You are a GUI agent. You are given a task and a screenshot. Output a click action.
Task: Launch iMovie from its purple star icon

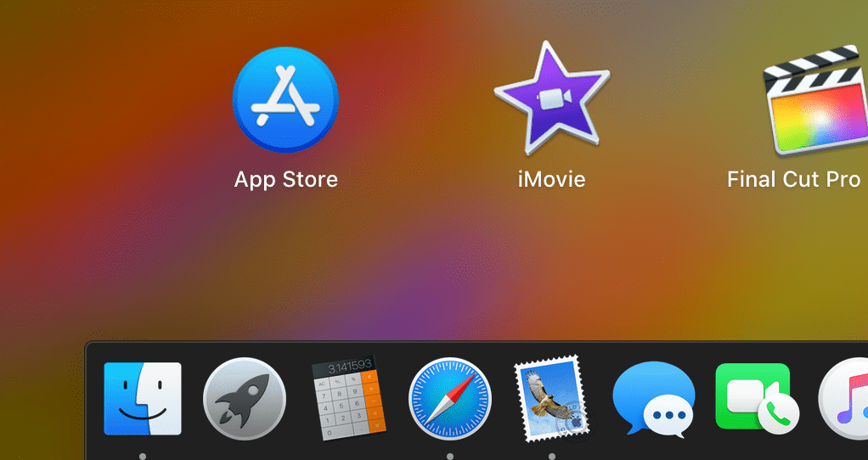click(x=552, y=98)
